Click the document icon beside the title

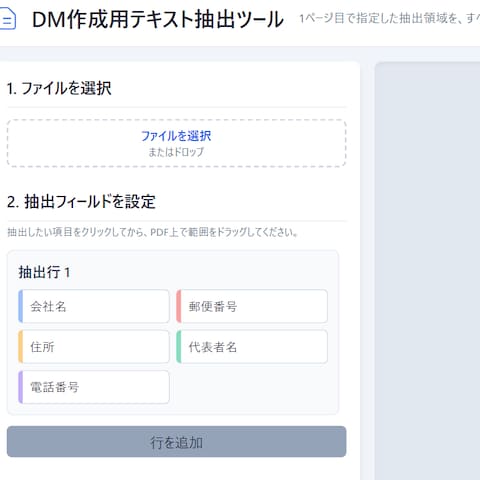7,19
